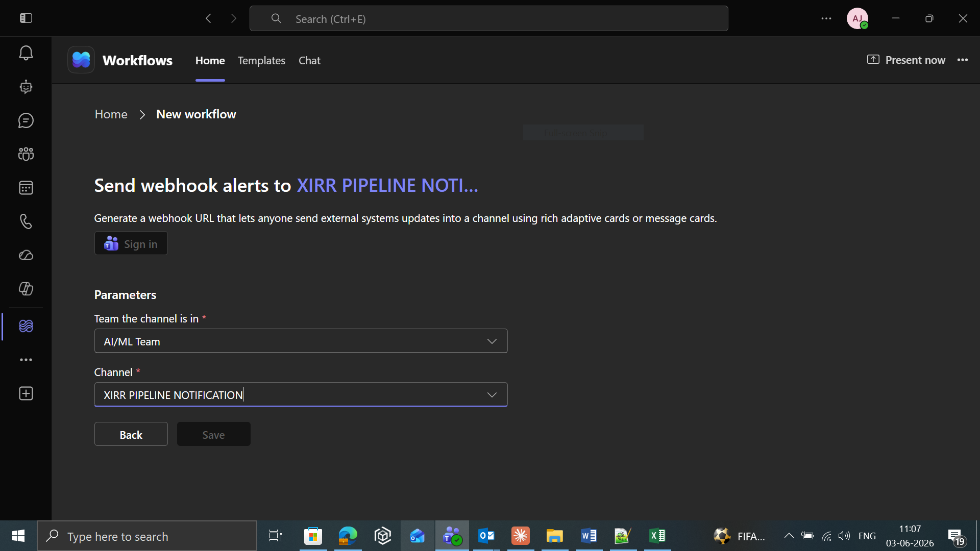This screenshot has width=980, height=551.
Task: Click the Teams Sign in button
Action: 131,243
